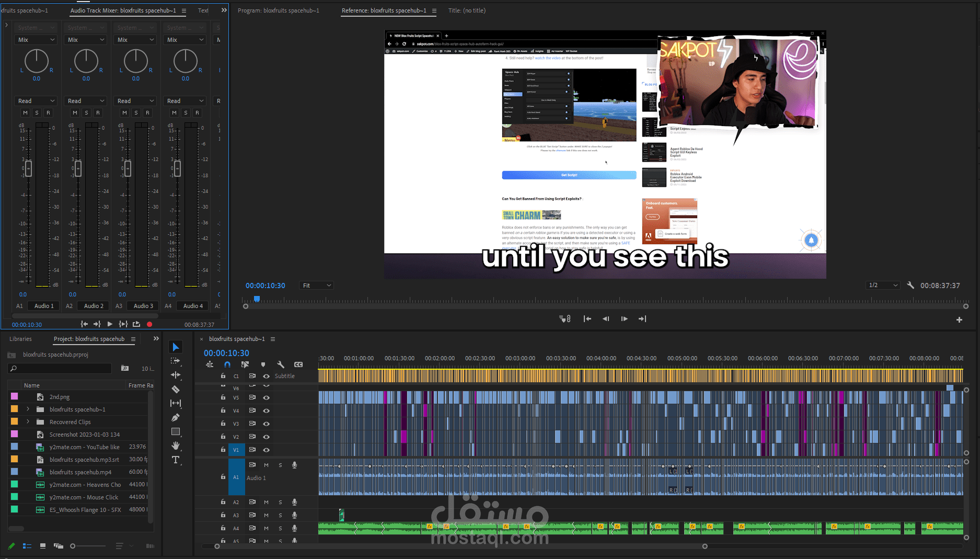Select the Pen tool
Viewport: 980px width, 559px height.
[x=176, y=417]
